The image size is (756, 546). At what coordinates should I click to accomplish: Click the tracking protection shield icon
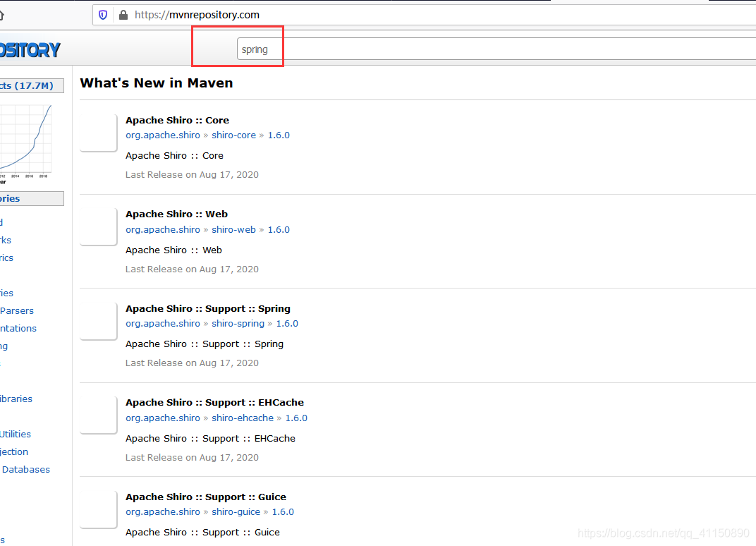coord(103,15)
